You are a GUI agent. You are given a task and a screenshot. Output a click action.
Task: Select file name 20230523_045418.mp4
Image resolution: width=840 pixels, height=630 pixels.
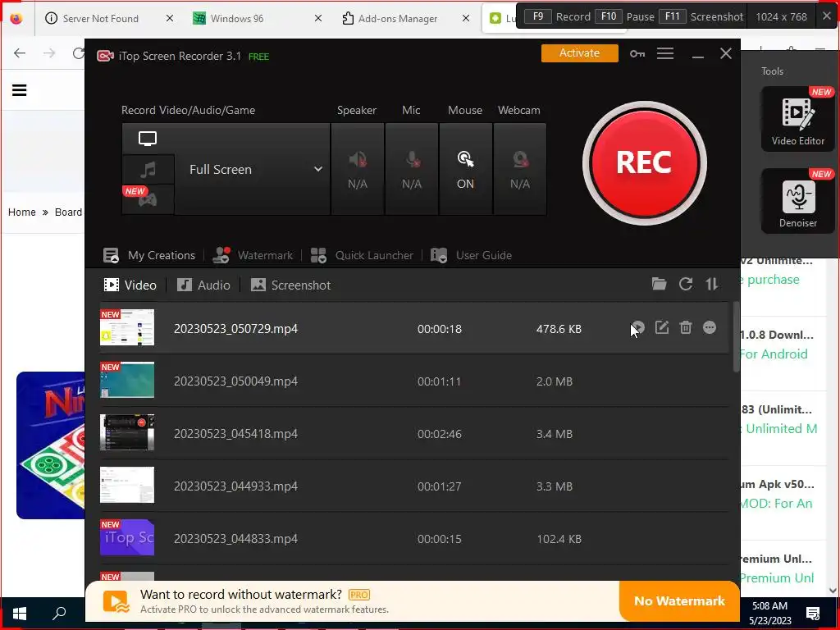pos(235,434)
